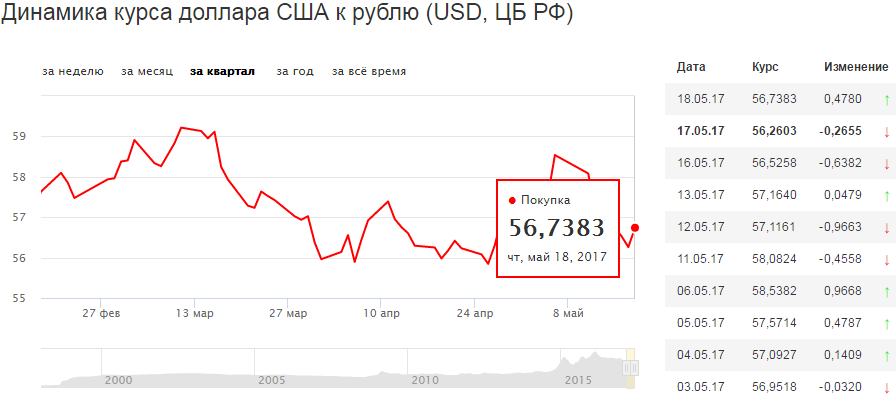The width and height of the screenshot is (896, 398).
Task: Click the 'Изменение' column header
Action: (856, 67)
